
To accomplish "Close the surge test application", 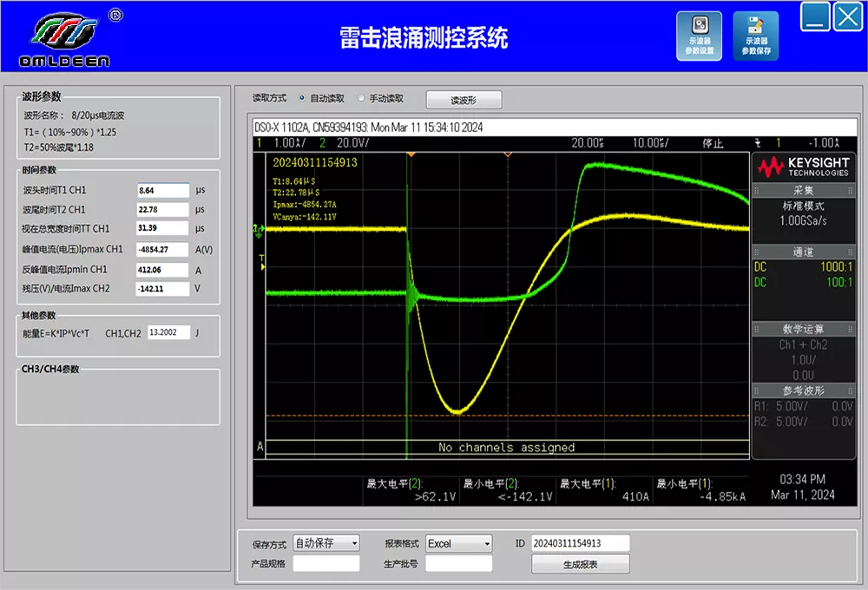I will click(848, 16).
